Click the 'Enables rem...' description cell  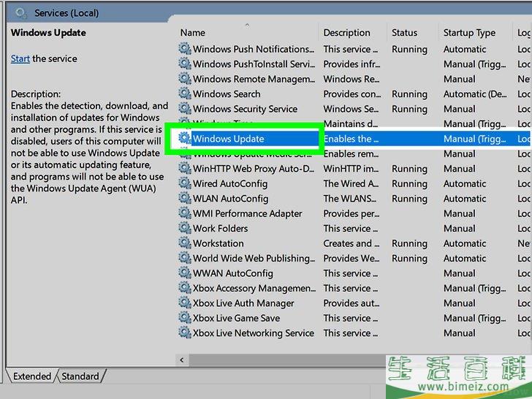click(x=351, y=153)
